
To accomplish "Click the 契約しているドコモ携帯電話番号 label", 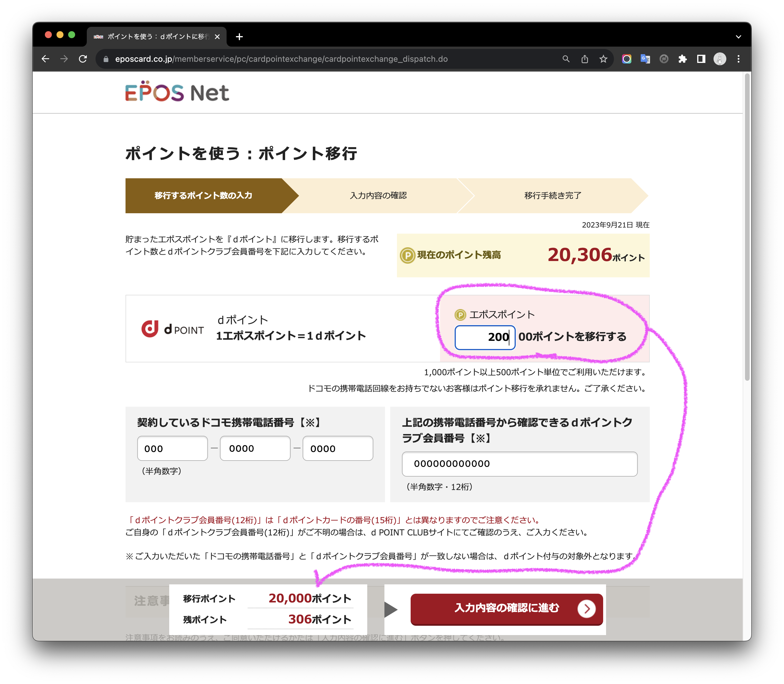I will click(230, 422).
